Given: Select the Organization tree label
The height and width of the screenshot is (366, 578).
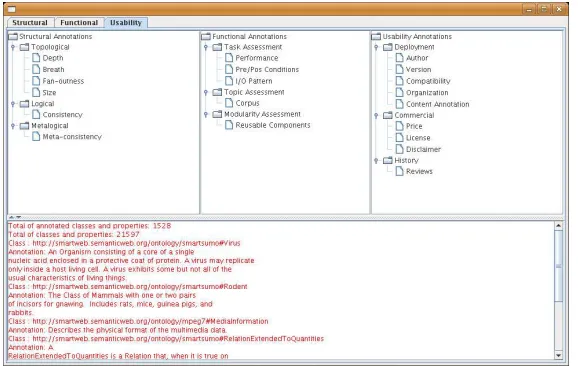Looking at the screenshot, I should [427, 93].
